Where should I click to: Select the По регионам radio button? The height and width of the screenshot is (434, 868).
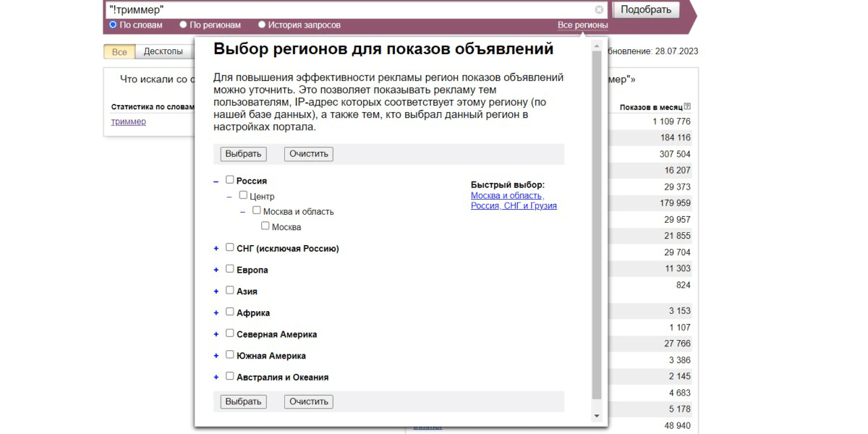183,25
